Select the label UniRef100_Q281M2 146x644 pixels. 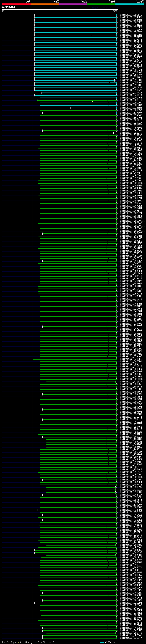pyautogui.click(x=131, y=108)
